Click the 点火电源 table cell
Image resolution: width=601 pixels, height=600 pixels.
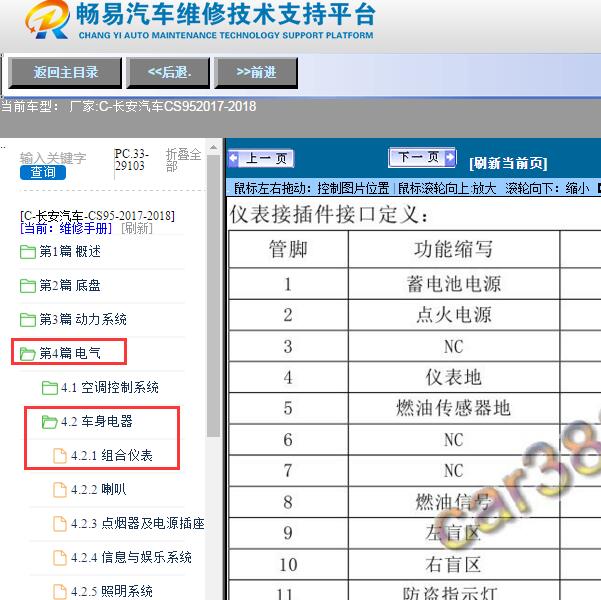click(454, 315)
